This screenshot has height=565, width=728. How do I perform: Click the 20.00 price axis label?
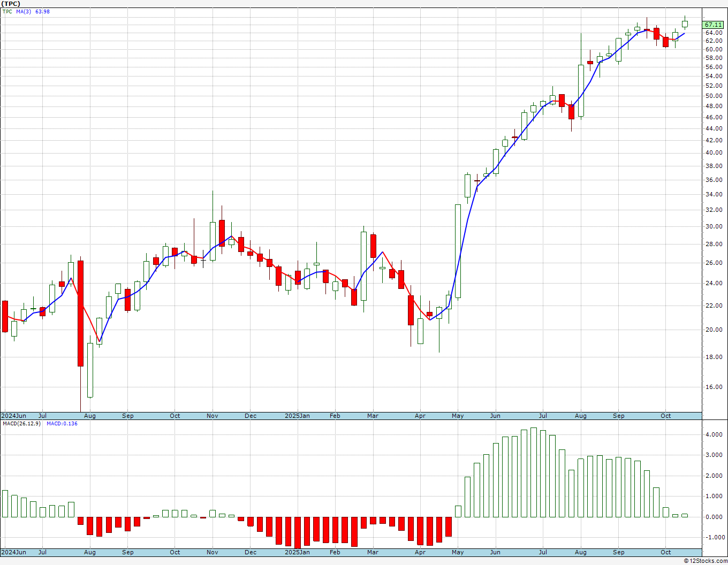714,330
